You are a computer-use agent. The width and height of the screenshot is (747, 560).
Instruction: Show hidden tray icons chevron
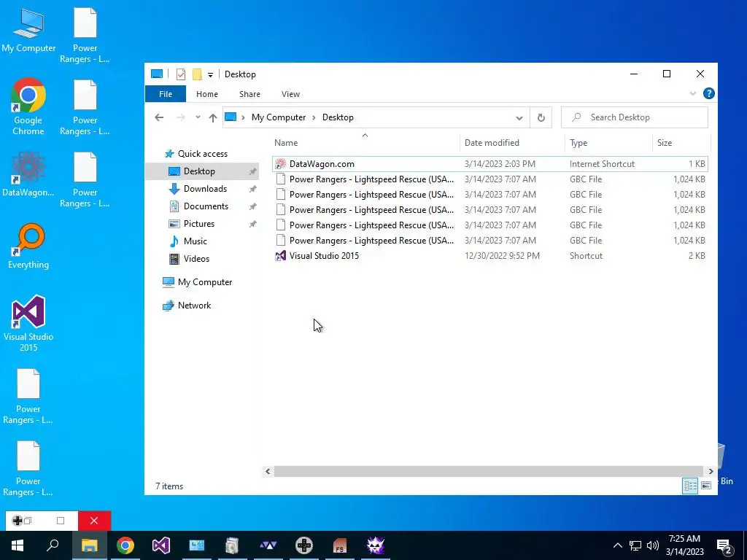pos(617,545)
